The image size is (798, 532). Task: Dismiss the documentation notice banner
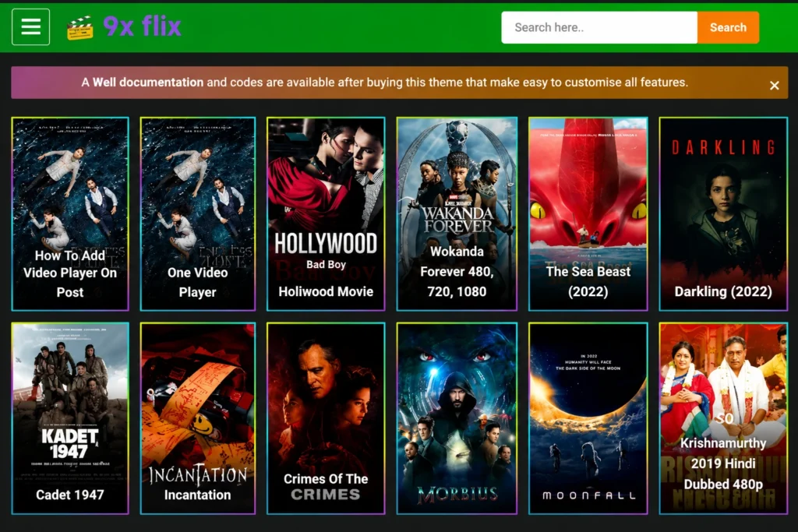coord(774,86)
